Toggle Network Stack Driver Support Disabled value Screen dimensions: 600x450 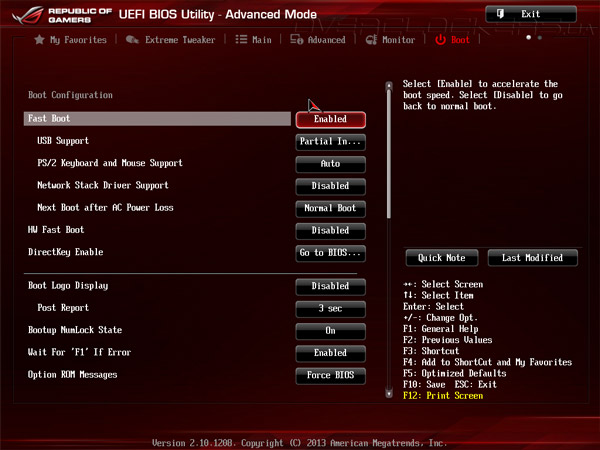point(330,186)
